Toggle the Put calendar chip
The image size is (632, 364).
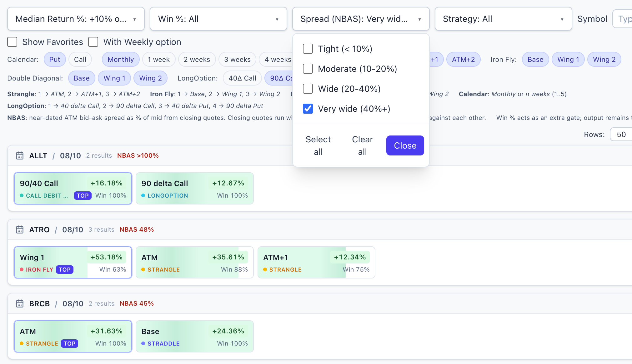tap(55, 60)
